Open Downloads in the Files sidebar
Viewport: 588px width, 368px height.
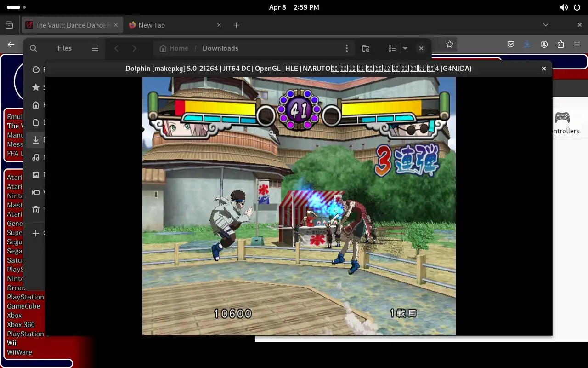pyautogui.click(x=36, y=140)
